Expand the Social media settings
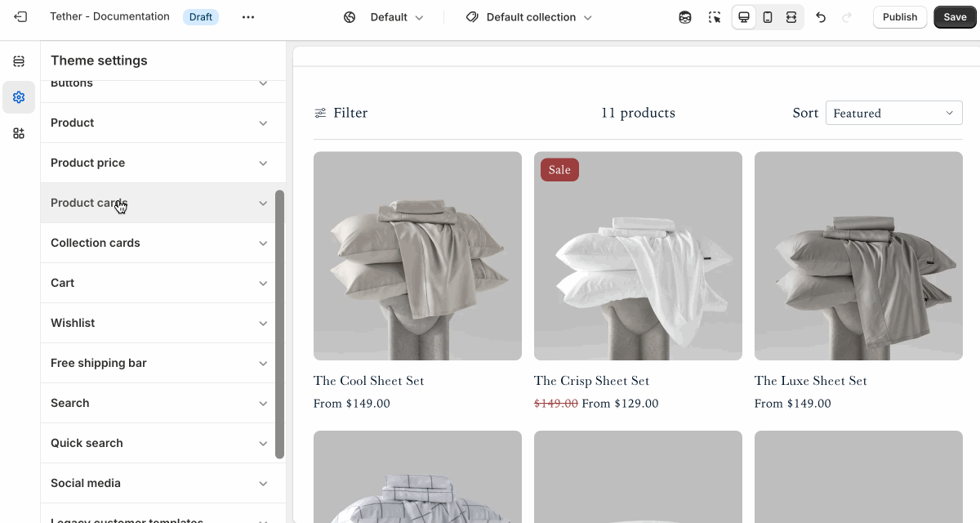This screenshot has width=980, height=523. pyautogui.click(x=163, y=483)
